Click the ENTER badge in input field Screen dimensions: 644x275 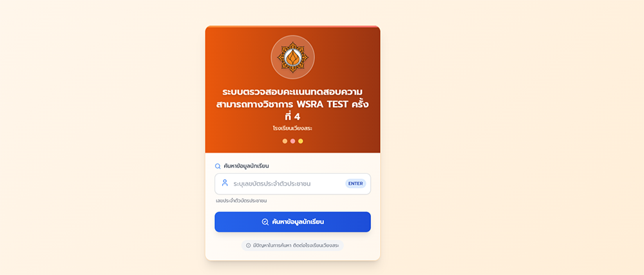click(x=355, y=184)
